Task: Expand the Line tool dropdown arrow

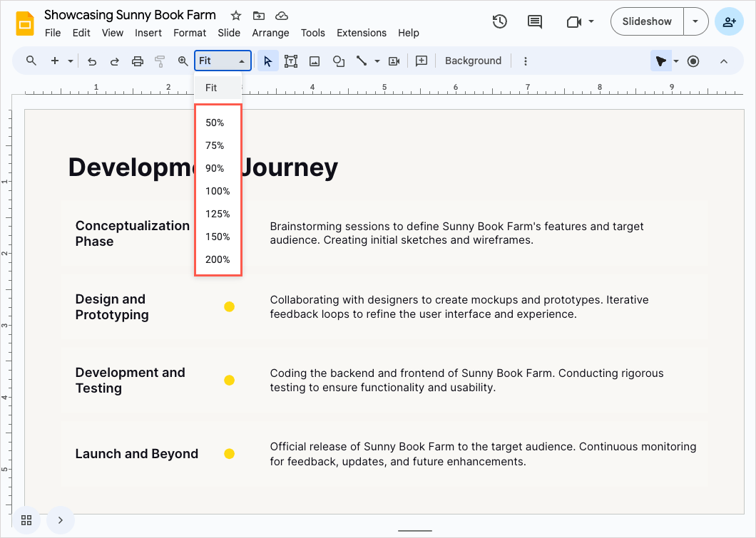Action: pos(377,61)
